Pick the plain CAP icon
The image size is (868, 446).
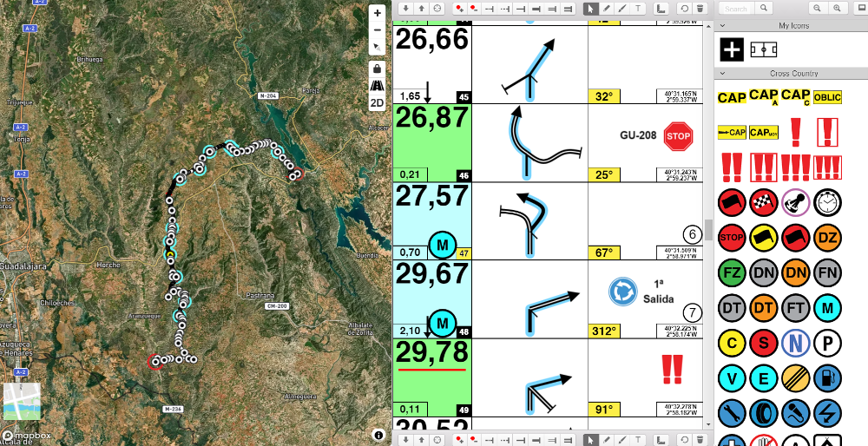tap(732, 98)
